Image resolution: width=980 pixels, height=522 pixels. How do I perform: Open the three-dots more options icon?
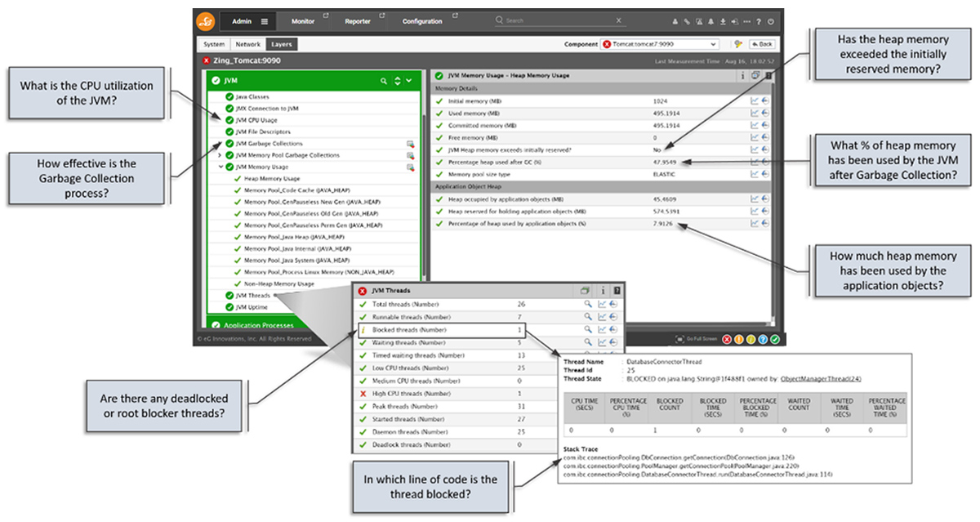click(x=747, y=21)
